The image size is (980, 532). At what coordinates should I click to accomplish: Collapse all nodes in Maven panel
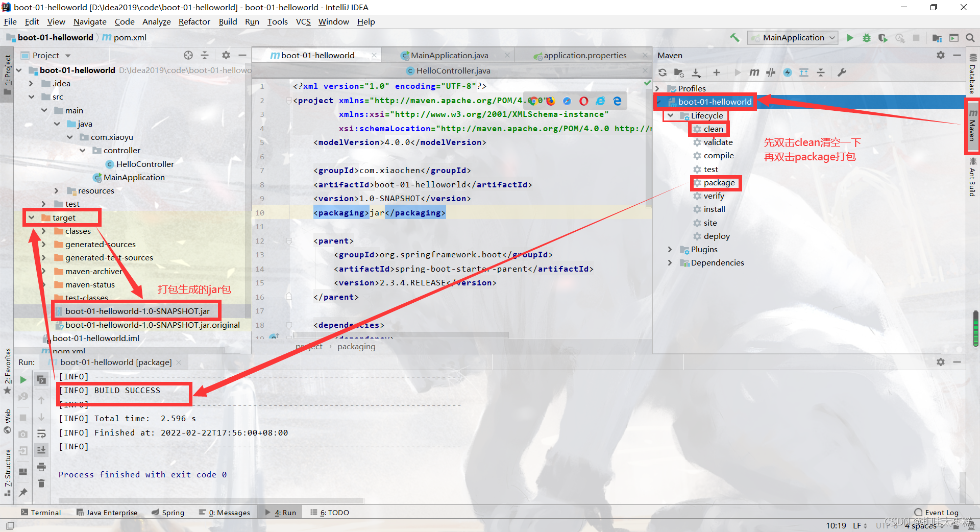click(x=821, y=72)
